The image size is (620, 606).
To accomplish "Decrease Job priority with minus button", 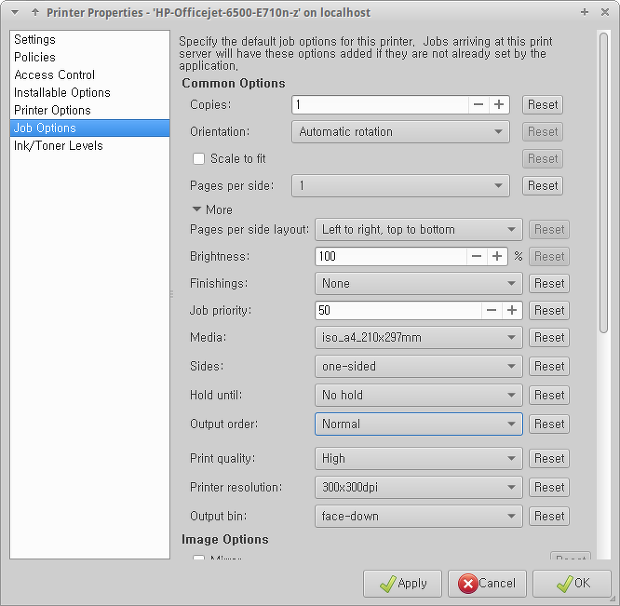I will pyautogui.click(x=491, y=310).
